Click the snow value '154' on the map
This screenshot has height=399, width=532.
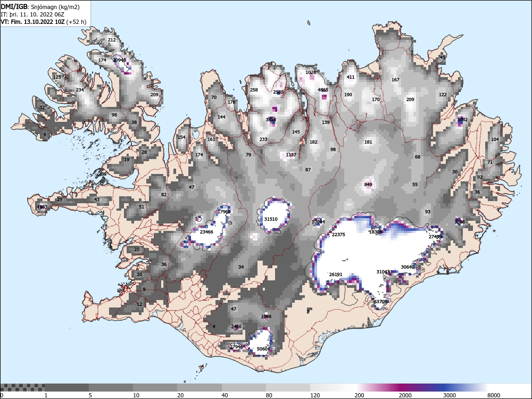(181, 137)
